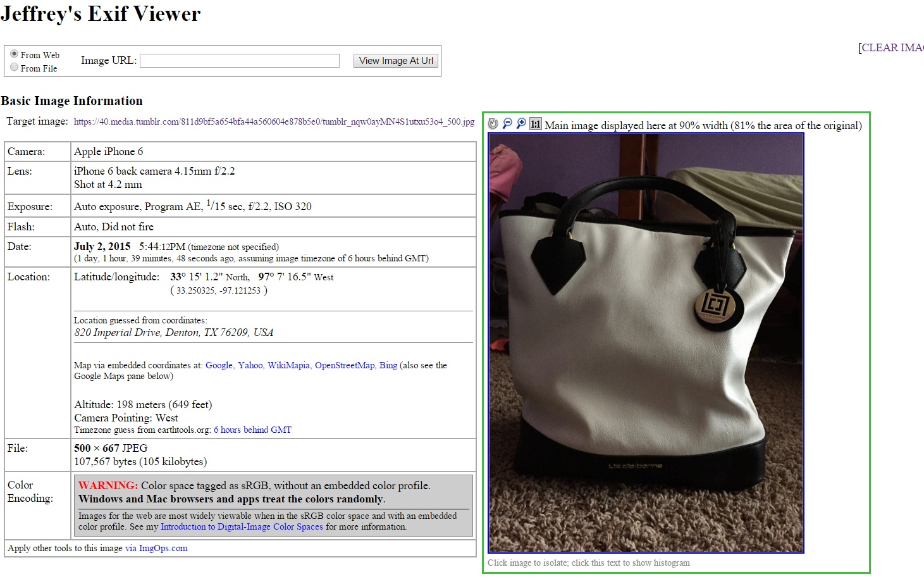The width and height of the screenshot is (924, 579).
Task: Select the From File radio option
Action: [14, 67]
